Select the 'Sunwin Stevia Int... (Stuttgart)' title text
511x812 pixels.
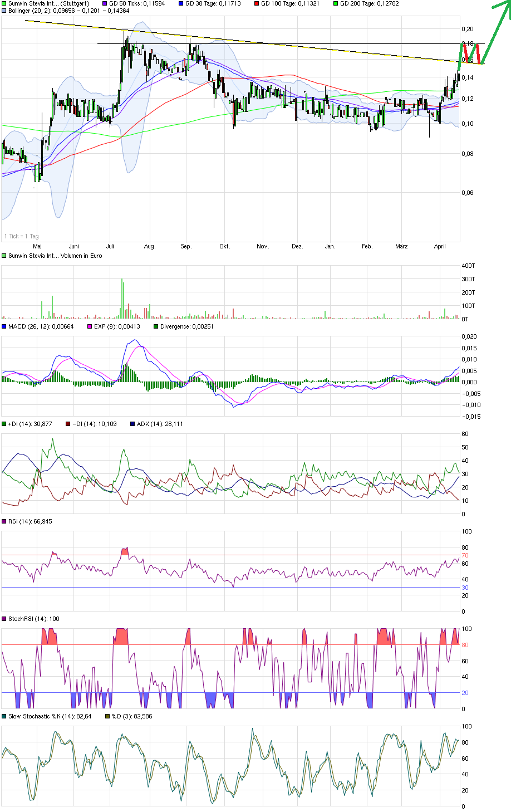click(49, 3)
